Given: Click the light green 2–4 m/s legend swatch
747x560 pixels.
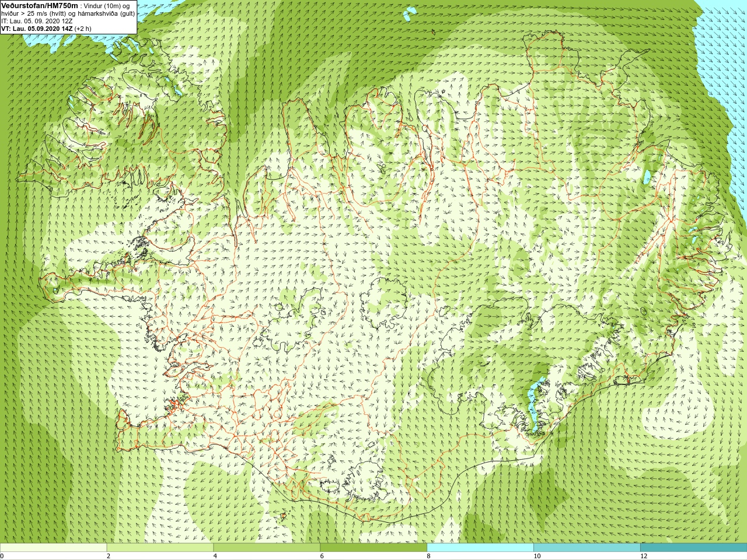Looking at the screenshot, I should coord(160,548).
